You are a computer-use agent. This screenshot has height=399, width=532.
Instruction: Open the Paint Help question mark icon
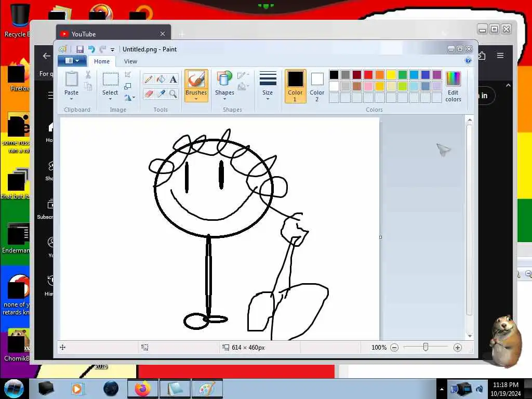pos(468,61)
